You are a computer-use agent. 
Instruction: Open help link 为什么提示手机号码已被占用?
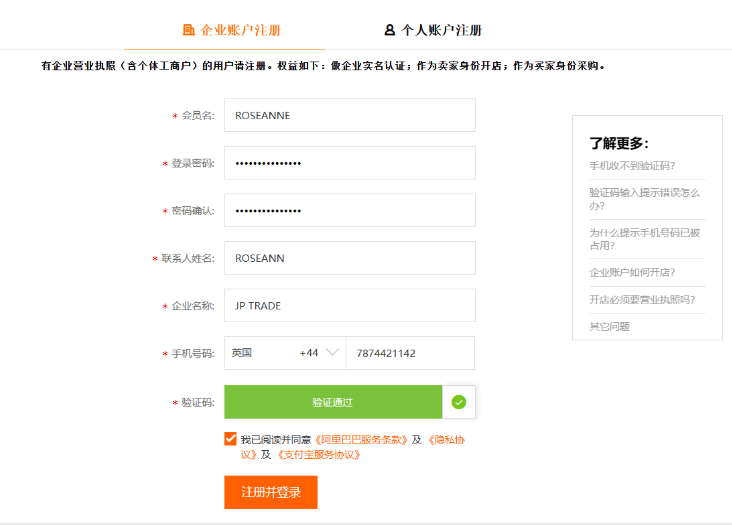[x=644, y=239]
